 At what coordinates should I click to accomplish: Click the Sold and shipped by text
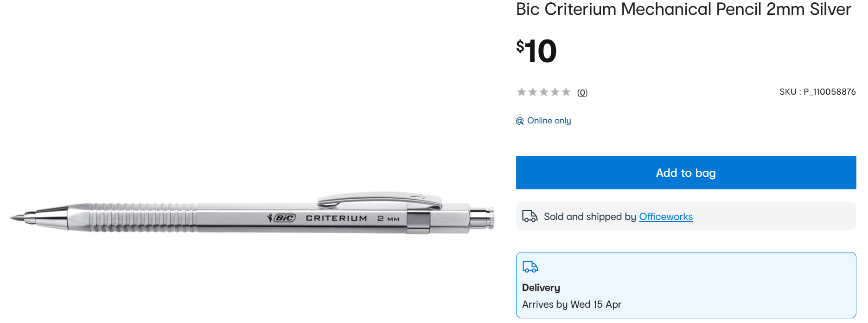tap(590, 217)
